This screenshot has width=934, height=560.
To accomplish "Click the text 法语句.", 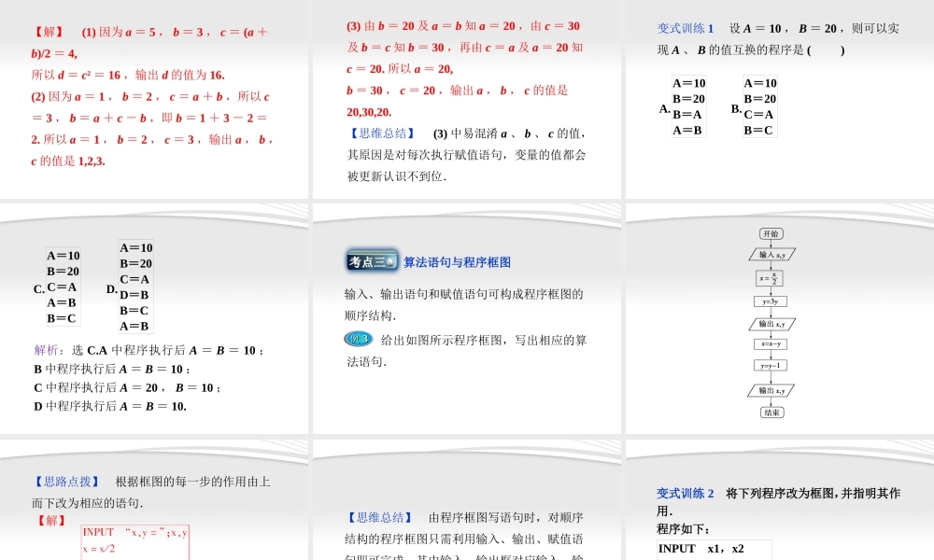I will click(x=366, y=362).
